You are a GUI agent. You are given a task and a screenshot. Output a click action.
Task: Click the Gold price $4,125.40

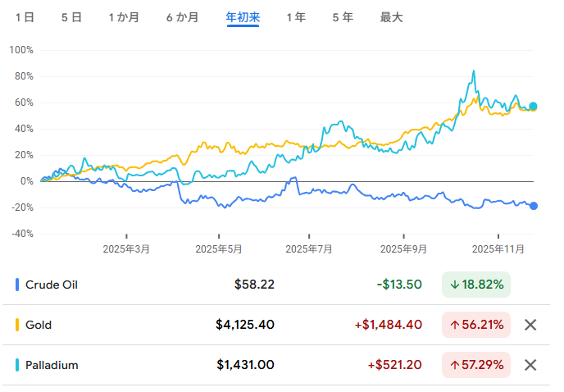click(245, 325)
